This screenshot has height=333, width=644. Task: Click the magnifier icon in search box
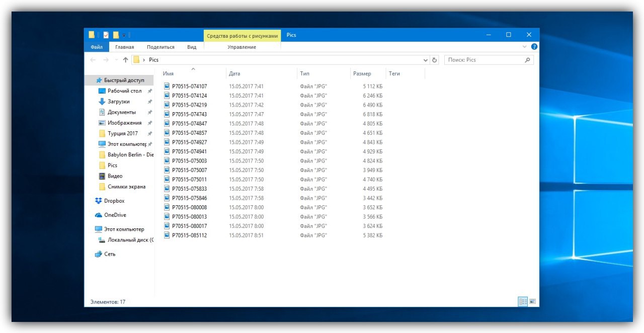[x=527, y=60]
